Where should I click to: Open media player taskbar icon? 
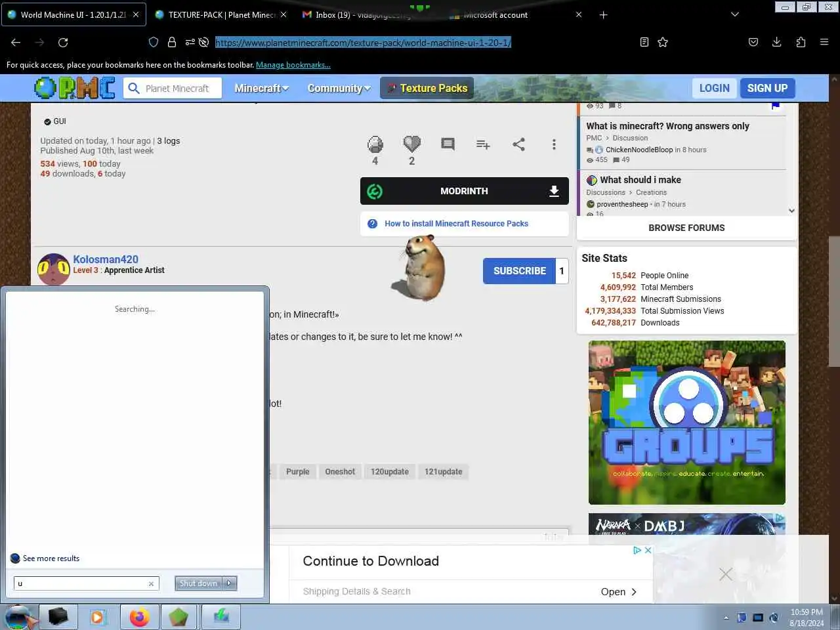tap(98, 618)
